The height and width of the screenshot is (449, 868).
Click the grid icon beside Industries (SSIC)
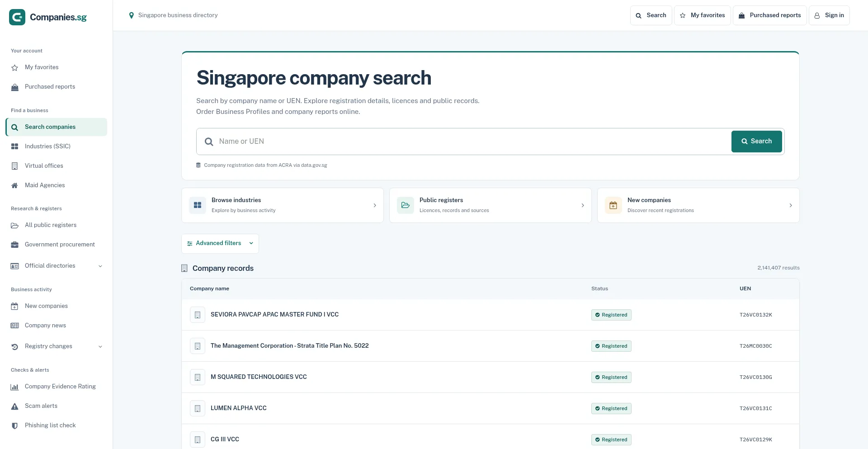pyautogui.click(x=15, y=147)
